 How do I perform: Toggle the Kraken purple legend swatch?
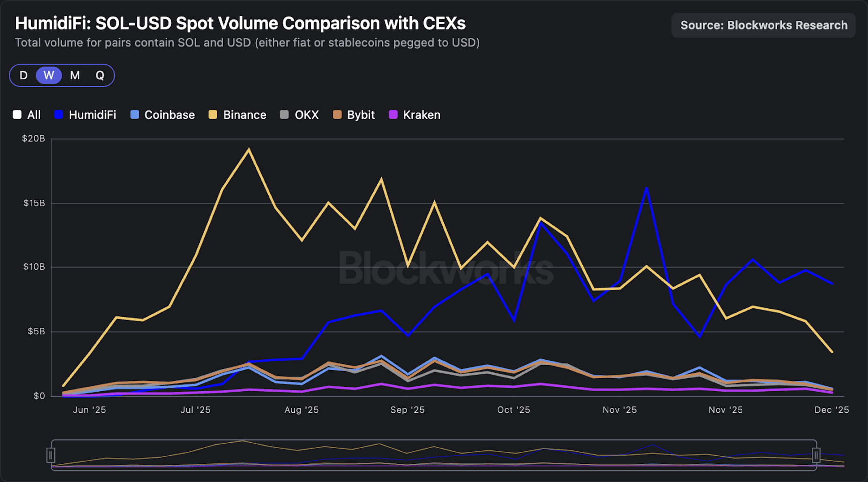[393, 115]
